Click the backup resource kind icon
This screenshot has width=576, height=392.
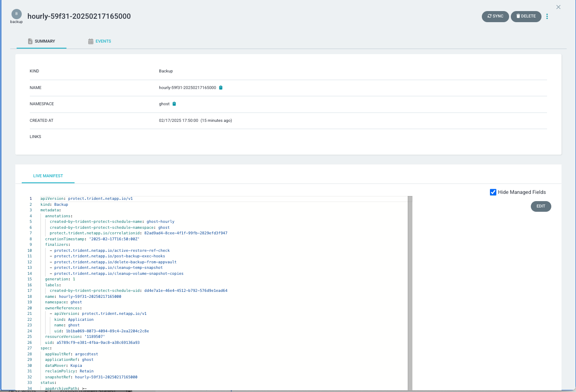click(16, 14)
